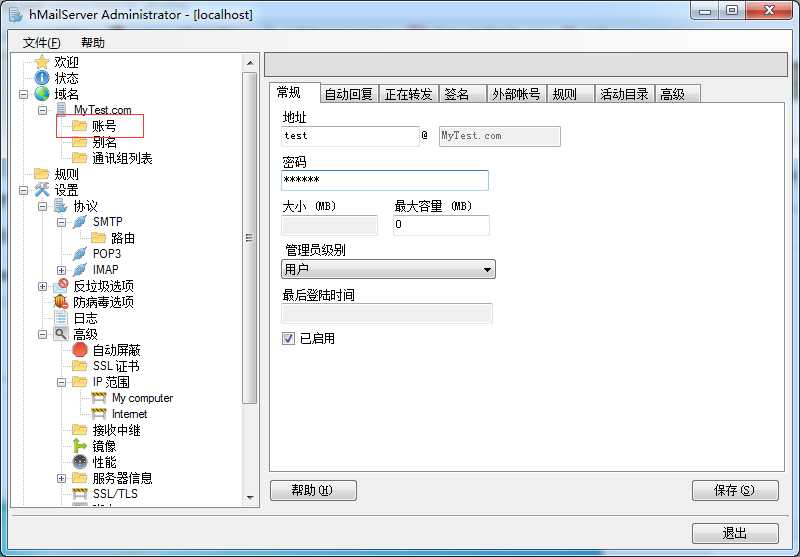Collapse the MyTest.com tree node

pos(42,110)
